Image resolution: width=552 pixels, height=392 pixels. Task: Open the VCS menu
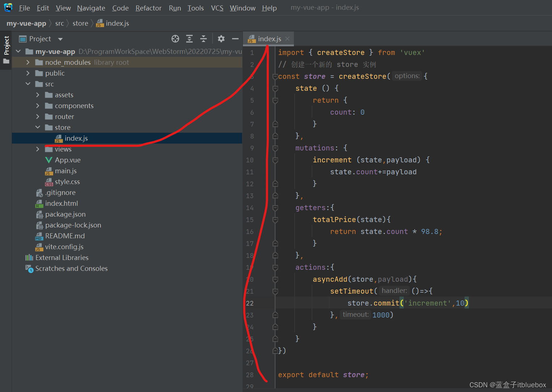tap(217, 8)
